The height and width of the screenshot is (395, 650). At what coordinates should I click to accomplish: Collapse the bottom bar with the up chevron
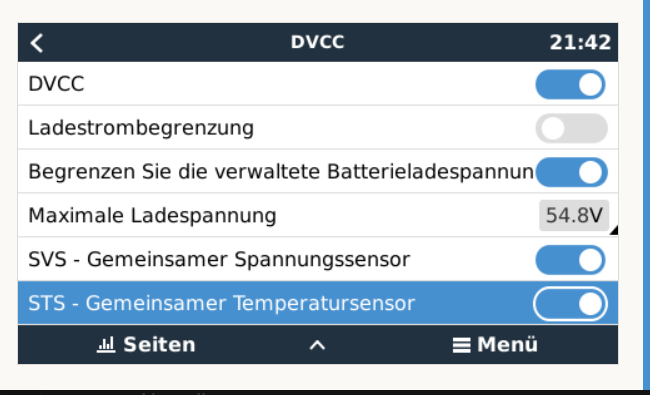[x=317, y=345]
